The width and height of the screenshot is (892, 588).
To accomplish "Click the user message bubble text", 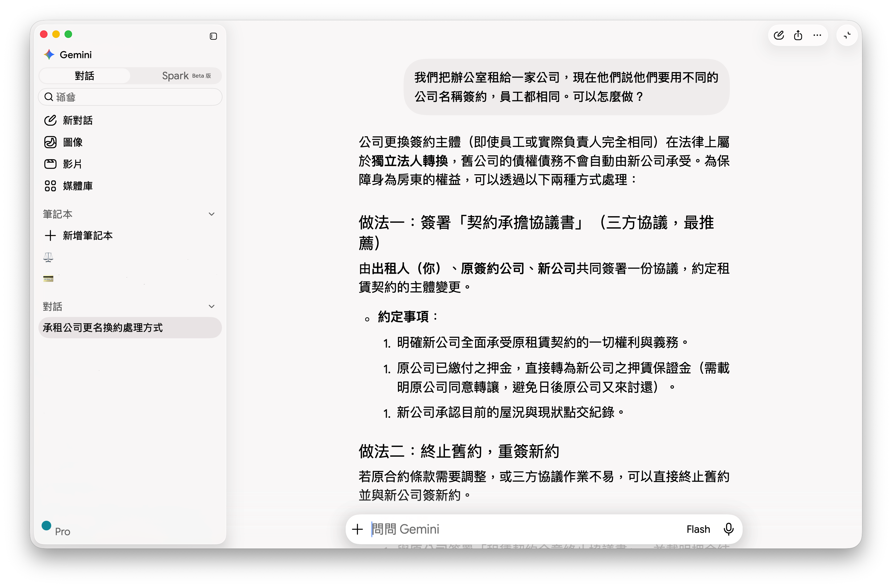I will coord(566,87).
